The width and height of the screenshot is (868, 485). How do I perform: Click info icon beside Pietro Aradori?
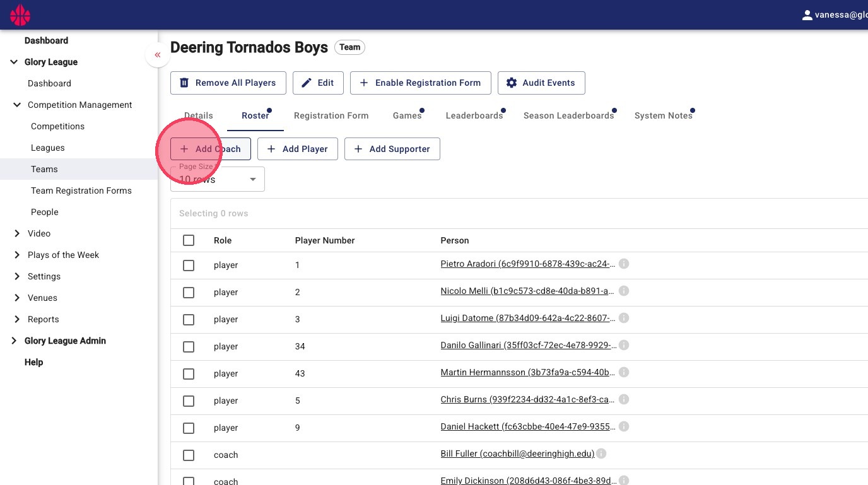624,264
